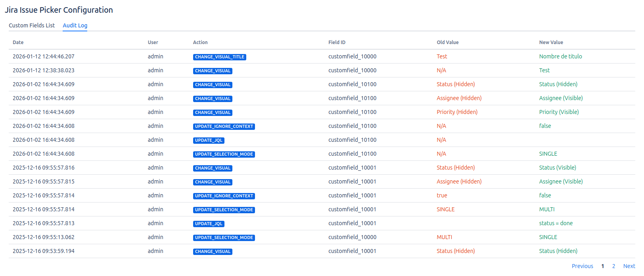Select the 'Nombre de titulo' new value
644x276 pixels.
click(x=560, y=56)
